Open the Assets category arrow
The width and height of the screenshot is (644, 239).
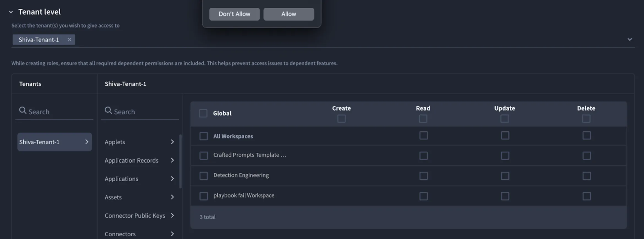click(x=172, y=197)
